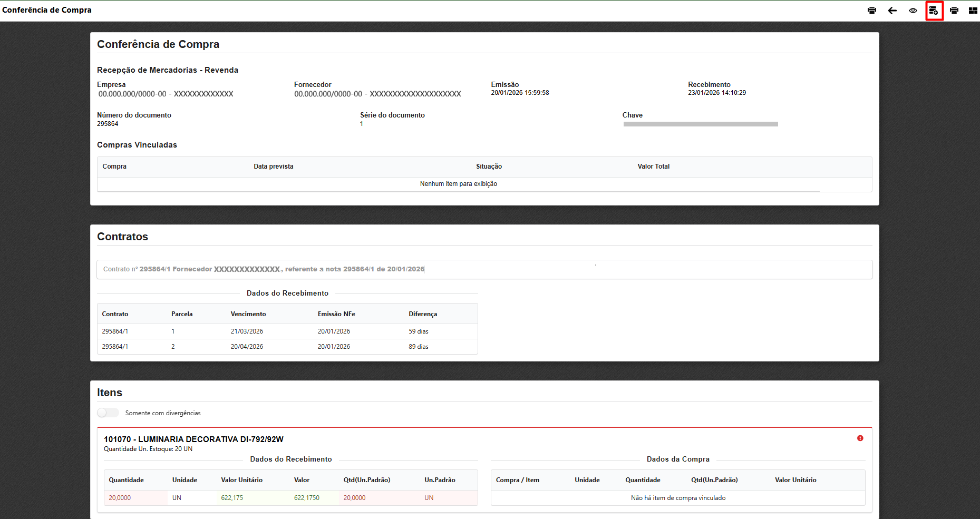Click the Situação column in Compras Vinculadas
Viewport: 980px width, 519px height.
pos(489,167)
